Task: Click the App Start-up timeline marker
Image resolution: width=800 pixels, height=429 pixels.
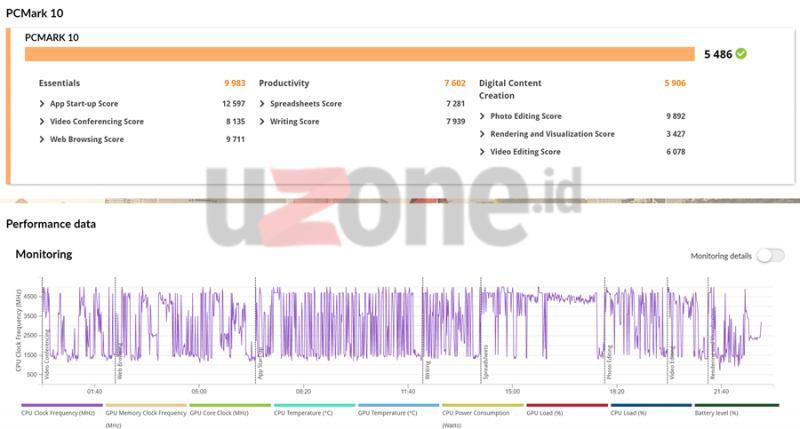Action: [260, 363]
